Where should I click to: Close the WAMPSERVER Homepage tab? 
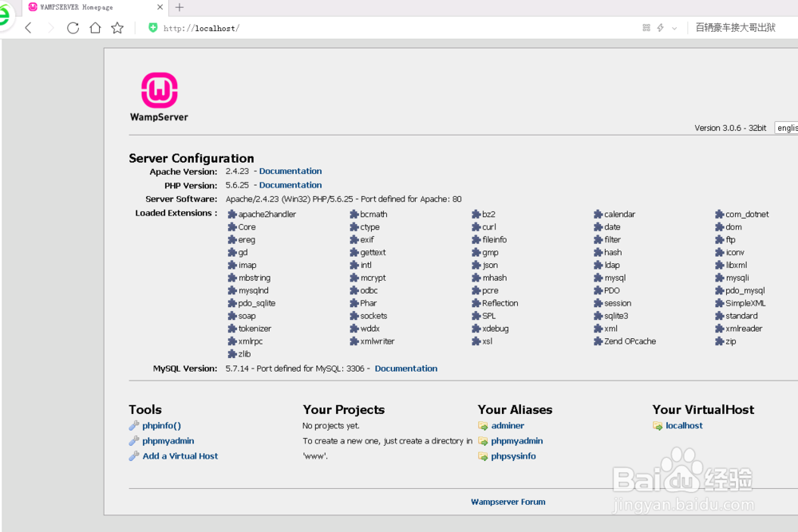point(160,7)
